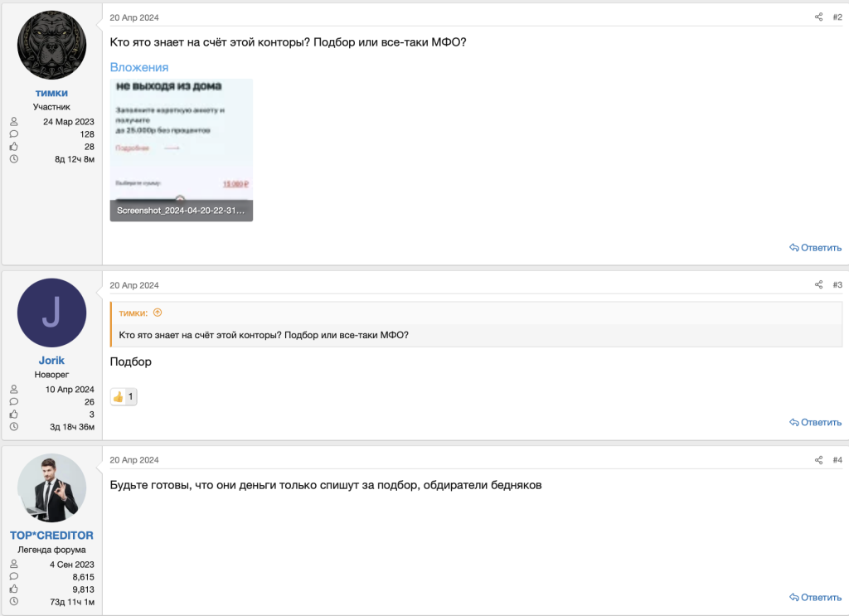849x616 pixels.
Task: Jump to quoted post via arrow icon
Action: coord(158,313)
